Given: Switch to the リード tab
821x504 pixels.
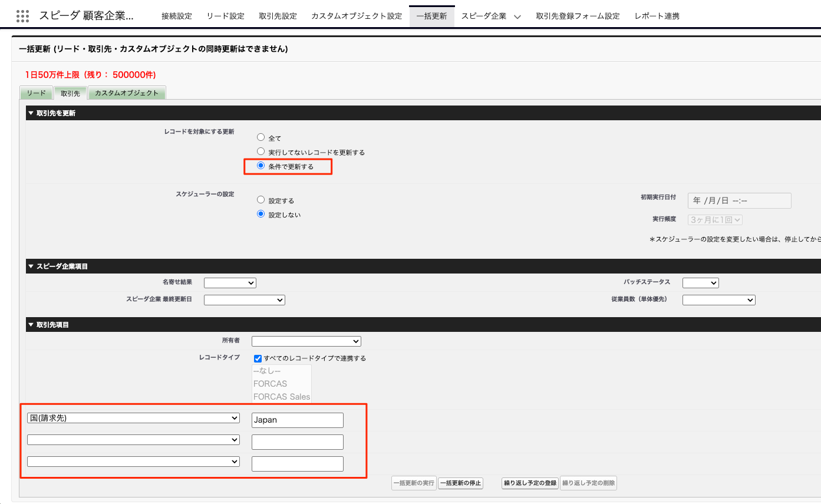Looking at the screenshot, I should [x=36, y=93].
